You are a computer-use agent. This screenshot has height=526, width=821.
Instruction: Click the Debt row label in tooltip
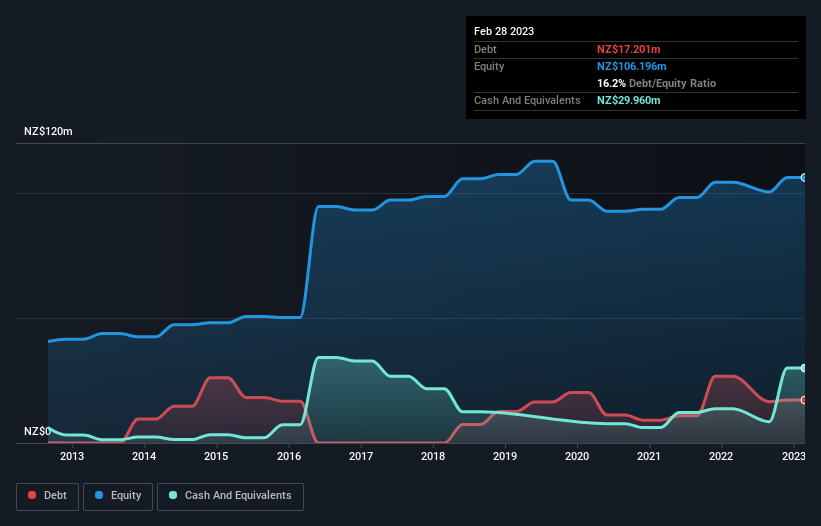[485, 49]
